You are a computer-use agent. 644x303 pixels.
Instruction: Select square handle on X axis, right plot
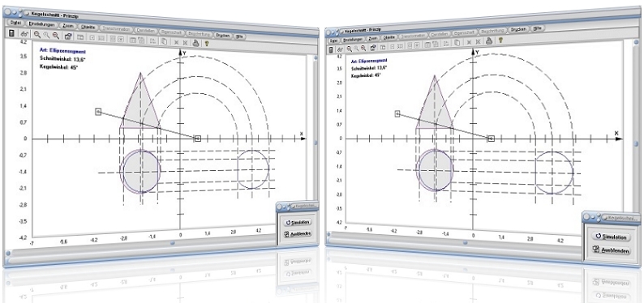coord(491,139)
